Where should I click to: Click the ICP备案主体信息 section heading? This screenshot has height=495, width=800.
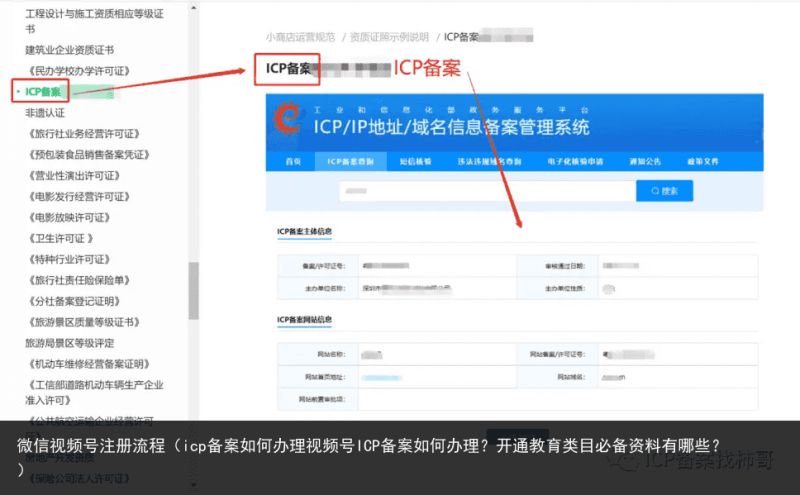[x=305, y=231]
